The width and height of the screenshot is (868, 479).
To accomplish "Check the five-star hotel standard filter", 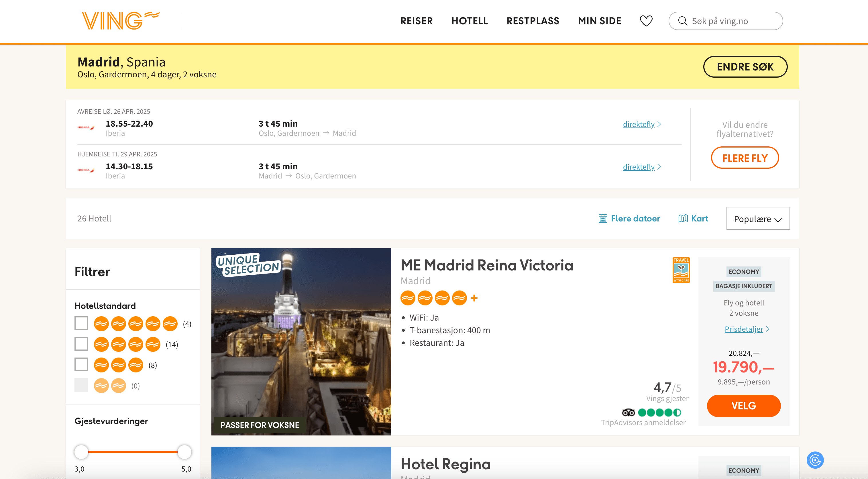I will (81, 323).
